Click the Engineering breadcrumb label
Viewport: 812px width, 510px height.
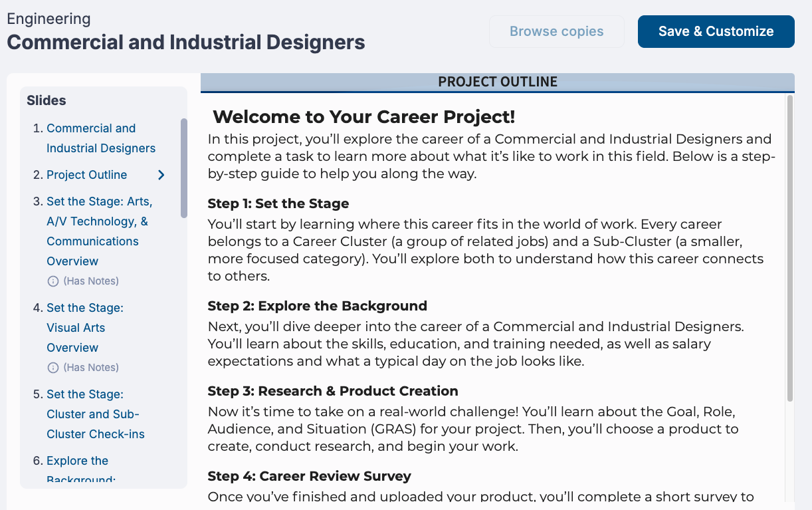[48, 19]
